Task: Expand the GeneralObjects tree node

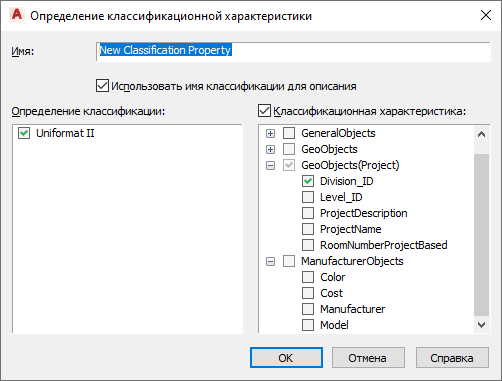Action: [x=270, y=134]
